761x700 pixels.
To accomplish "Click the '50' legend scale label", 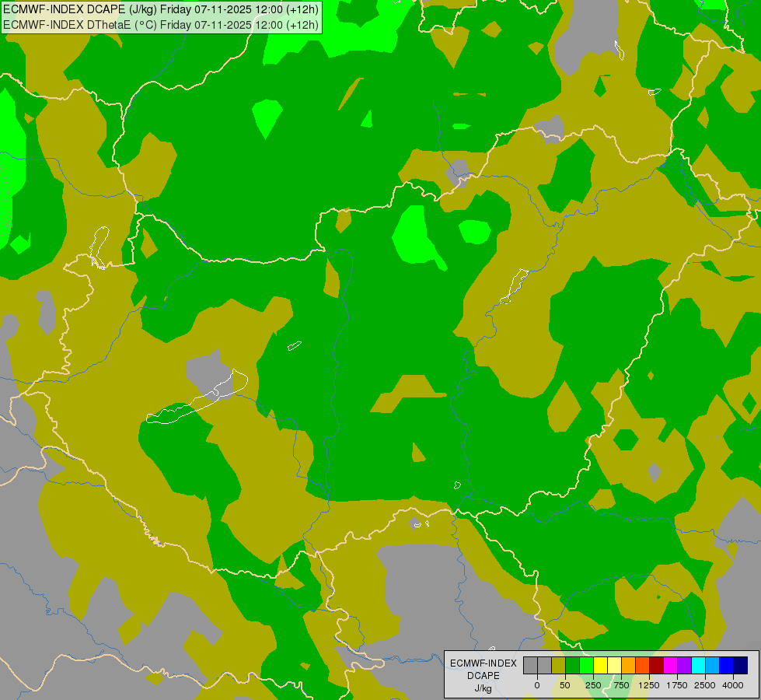I will (565, 685).
